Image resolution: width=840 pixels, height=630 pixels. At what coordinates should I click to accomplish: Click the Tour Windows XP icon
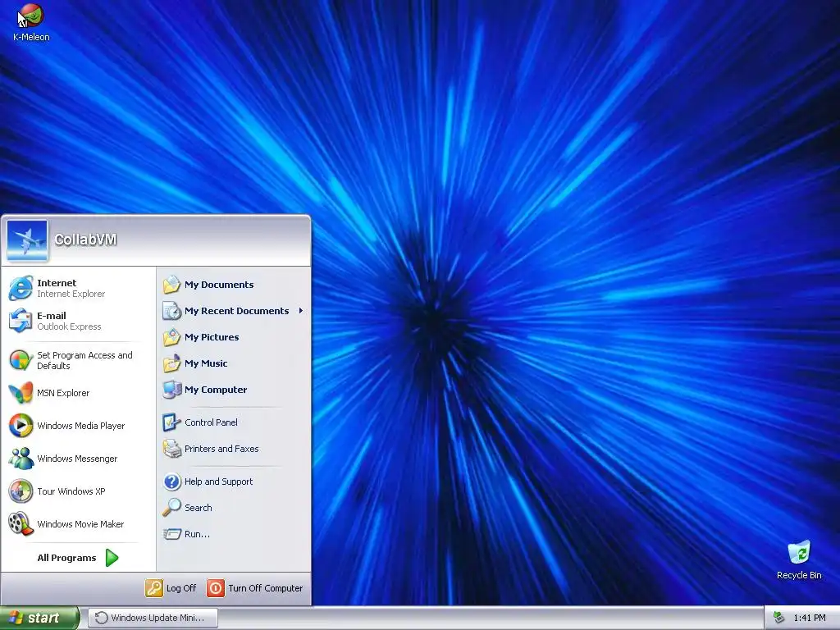pyautogui.click(x=21, y=491)
